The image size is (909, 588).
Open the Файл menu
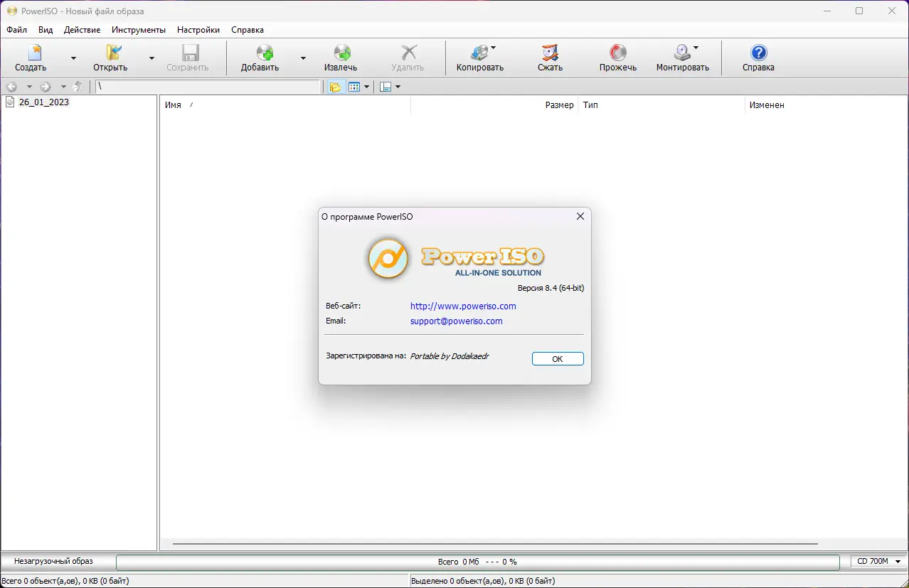coord(17,30)
